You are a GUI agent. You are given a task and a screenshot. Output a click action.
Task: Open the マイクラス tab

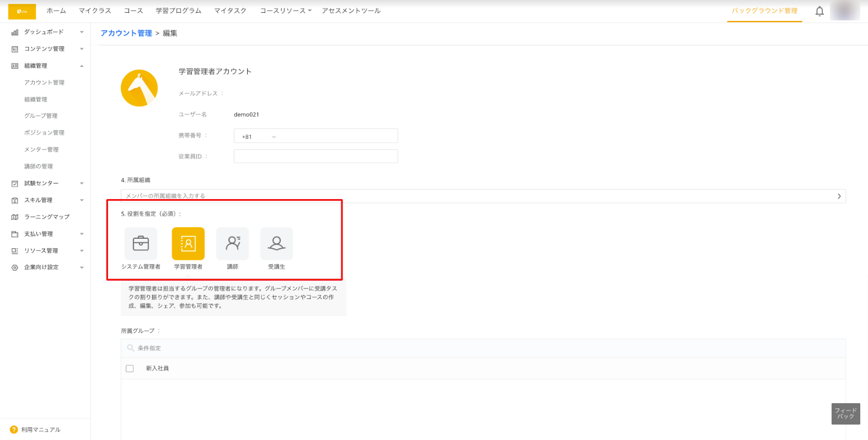point(95,10)
